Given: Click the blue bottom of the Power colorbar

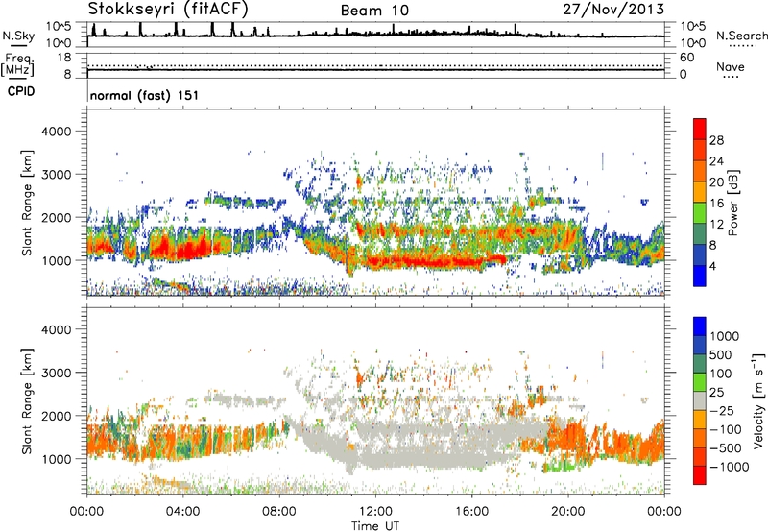Looking at the screenshot, I should click(x=700, y=276).
